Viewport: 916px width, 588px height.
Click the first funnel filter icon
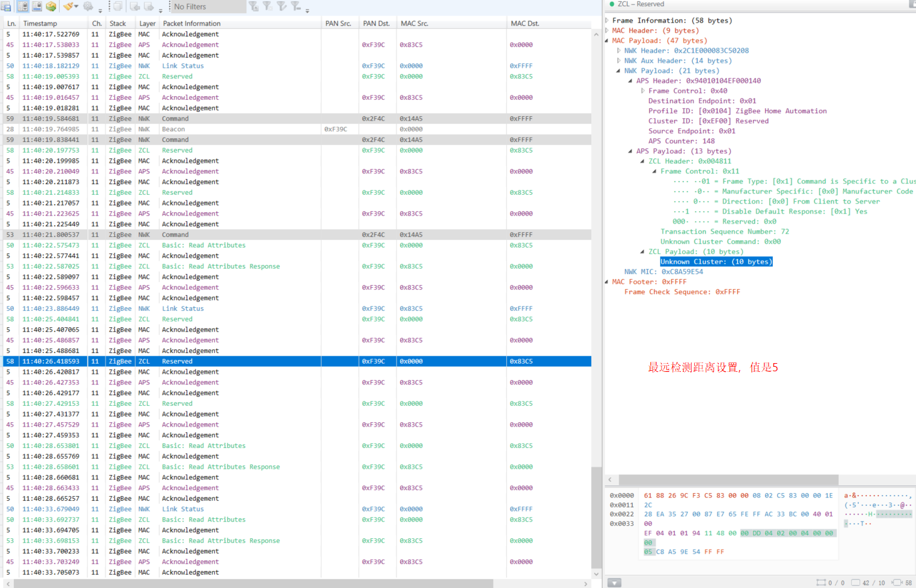254,6
